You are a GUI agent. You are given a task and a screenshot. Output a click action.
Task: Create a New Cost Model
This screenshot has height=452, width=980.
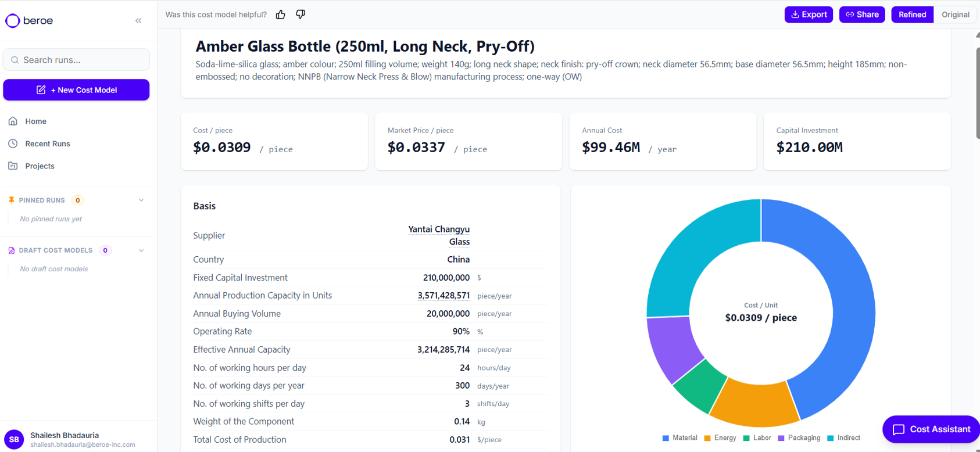pos(76,90)
